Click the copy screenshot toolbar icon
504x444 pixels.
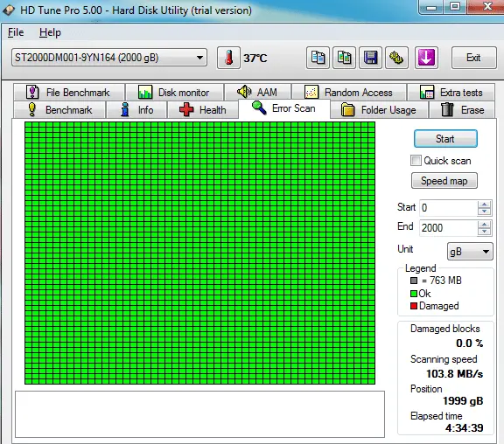click(x=344, y=58)
